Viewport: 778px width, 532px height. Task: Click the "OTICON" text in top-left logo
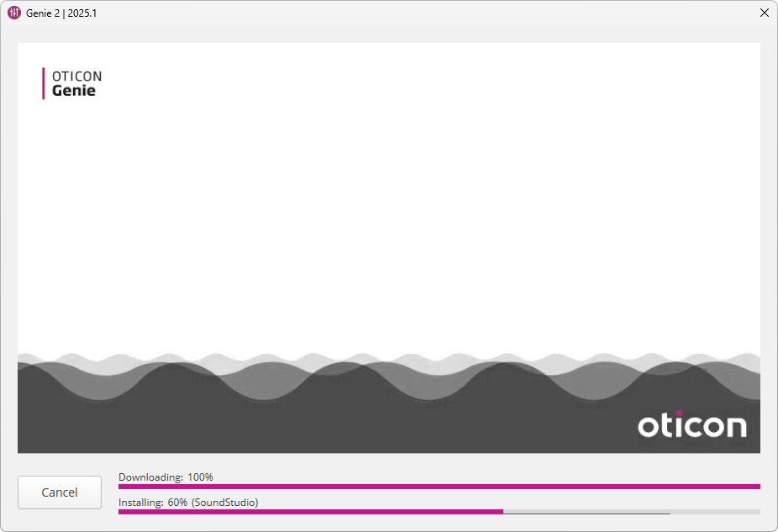76,76
